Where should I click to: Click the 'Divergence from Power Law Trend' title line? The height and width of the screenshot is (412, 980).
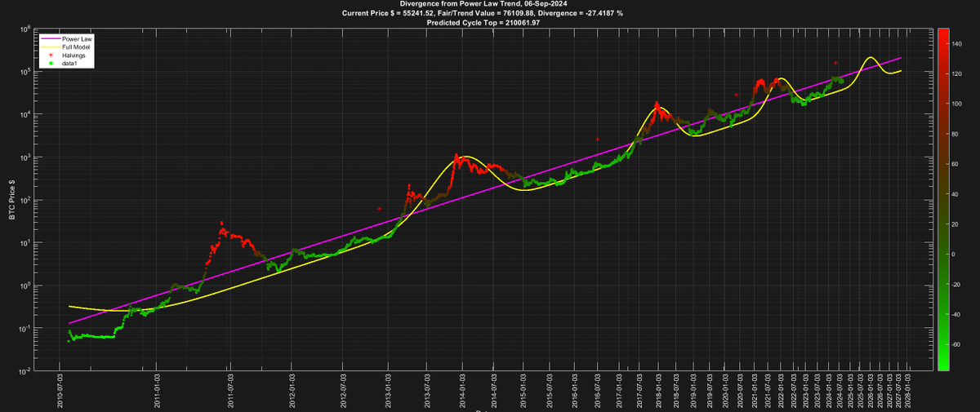[x=483, y=5]
